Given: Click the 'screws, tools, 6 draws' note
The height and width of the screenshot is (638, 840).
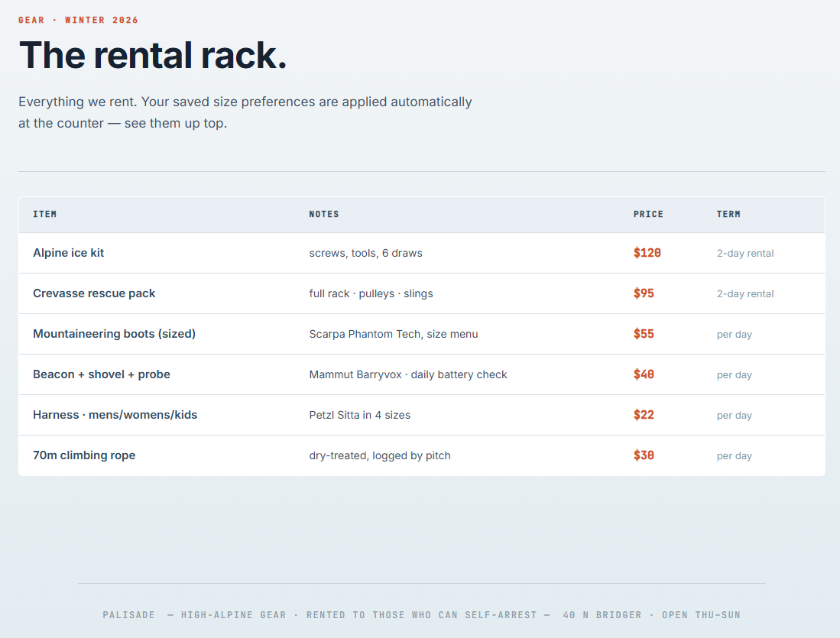Looking at the screenshot, I should (x=366, y=253).
